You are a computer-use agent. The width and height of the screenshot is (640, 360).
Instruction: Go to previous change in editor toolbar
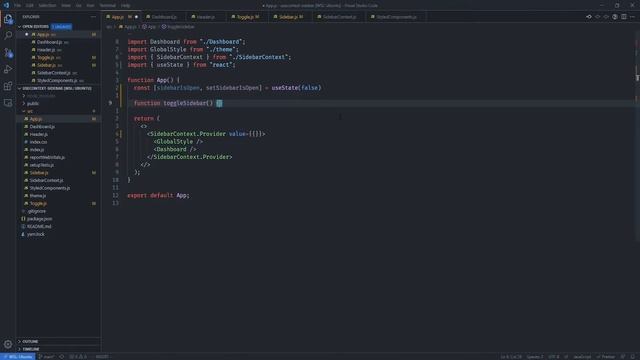(x=598, y=17)
